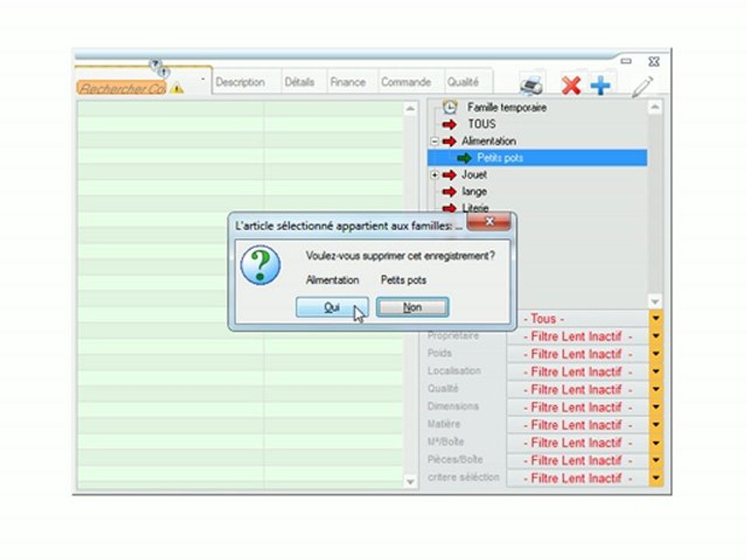Screen dimensions: 747x560
Task: Select the Jouet family node
Action: [x=474, y=175]
